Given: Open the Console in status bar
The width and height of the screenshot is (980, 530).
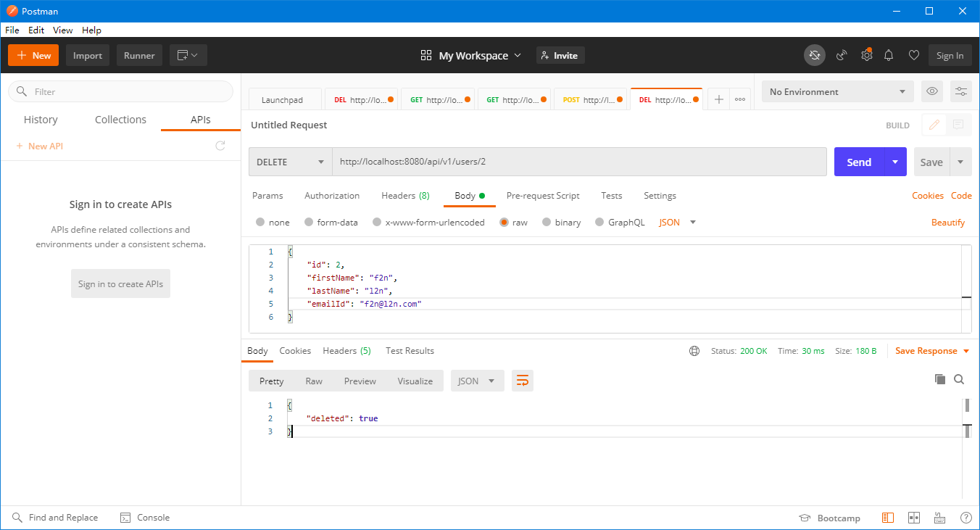Looking at the screenshot, I should pyautogui.click(x=144, y=518).
